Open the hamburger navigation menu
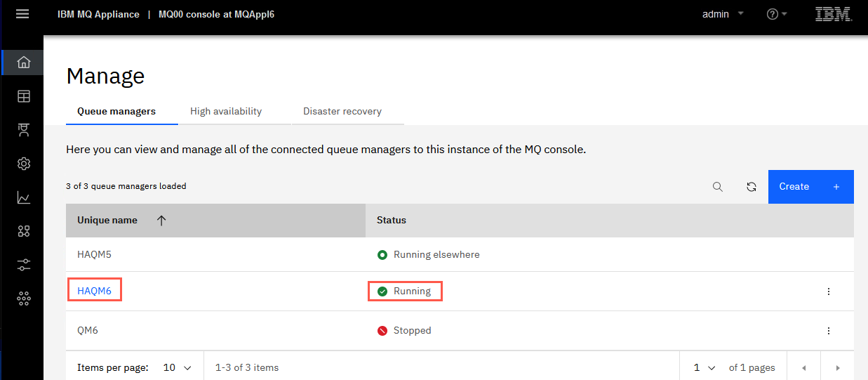Image resolution: width=868 pixels, height=380 pixels. (x=22, y=14)
